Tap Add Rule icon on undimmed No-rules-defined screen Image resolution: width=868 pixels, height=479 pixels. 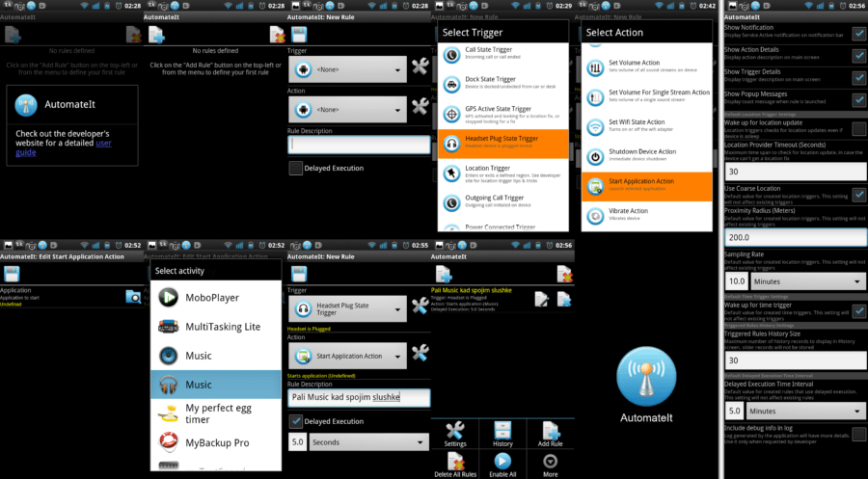pos(156,35)
